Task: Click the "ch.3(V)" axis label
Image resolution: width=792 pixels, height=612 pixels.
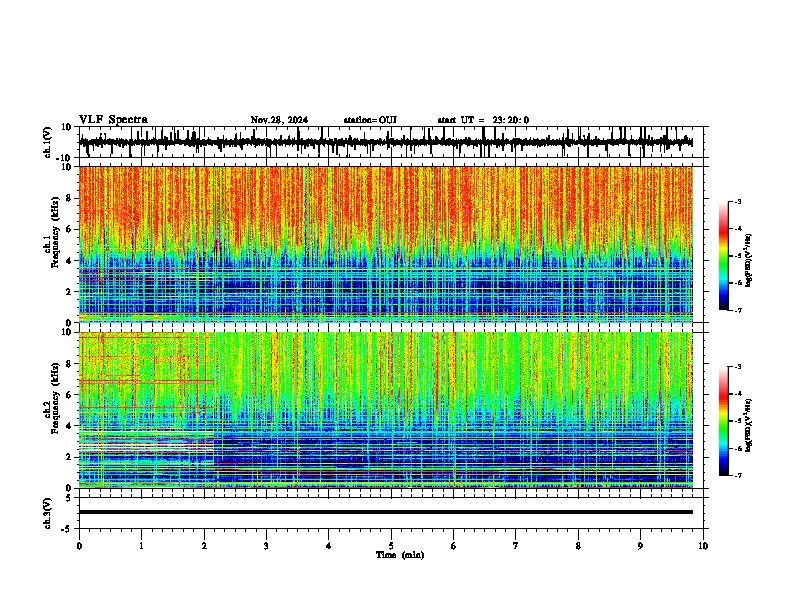Action: 48,513
